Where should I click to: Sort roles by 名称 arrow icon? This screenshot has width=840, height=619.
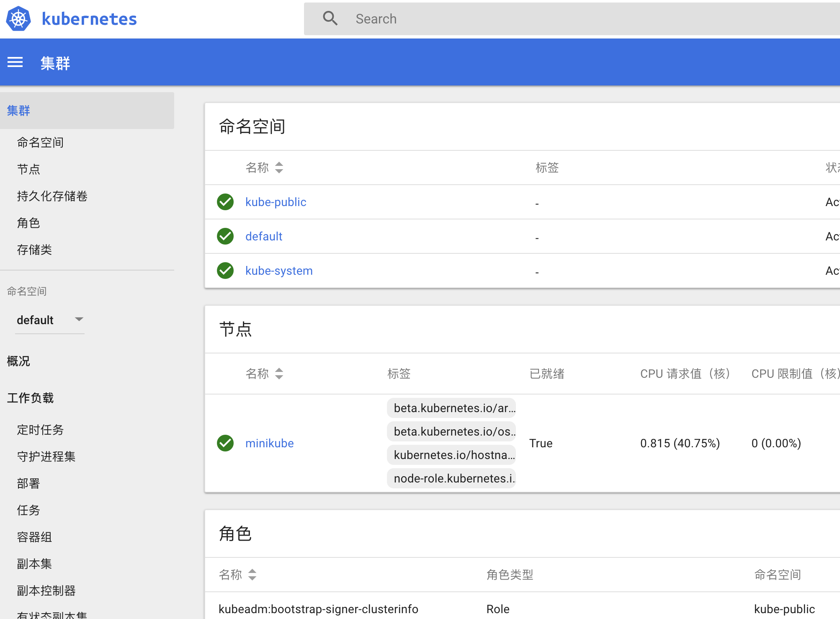pos(252,575)
